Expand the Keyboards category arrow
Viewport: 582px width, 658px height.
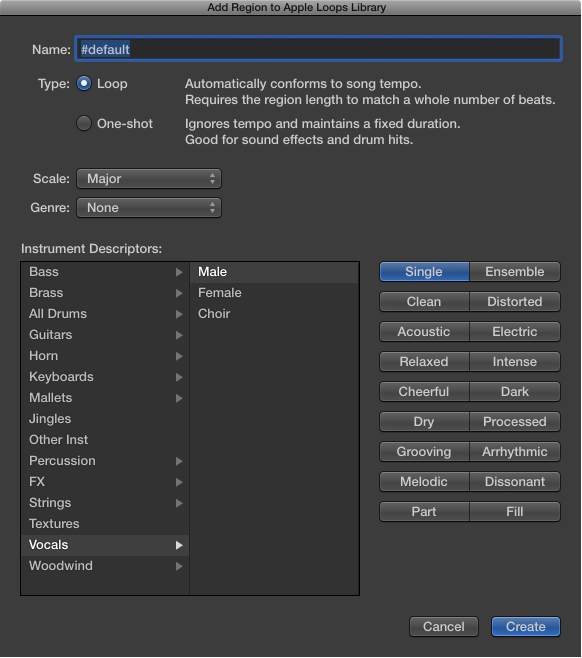coord(179,377)
